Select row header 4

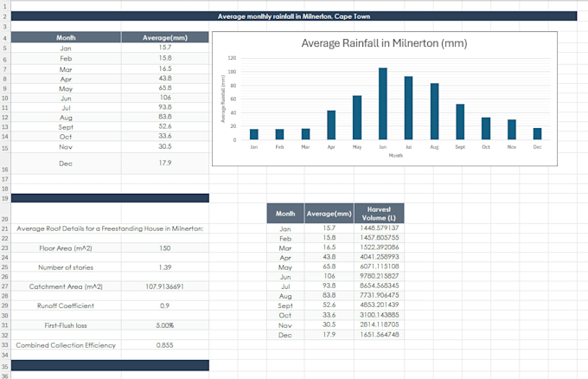pos(5,38)
